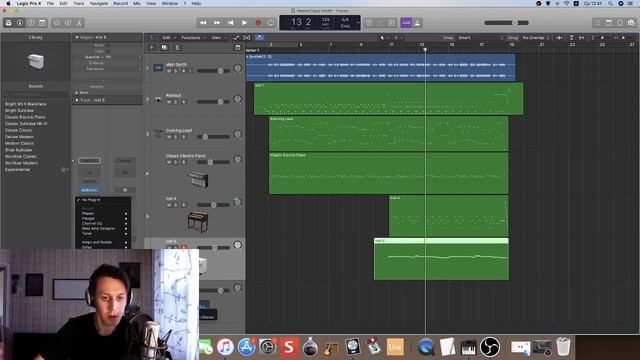
Task: Expand the More section in Region inspector
Action: (x=77, y=93)
